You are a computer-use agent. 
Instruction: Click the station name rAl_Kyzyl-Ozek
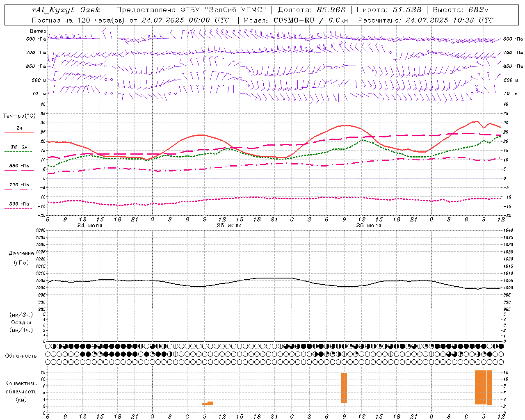tap(66, 10)
